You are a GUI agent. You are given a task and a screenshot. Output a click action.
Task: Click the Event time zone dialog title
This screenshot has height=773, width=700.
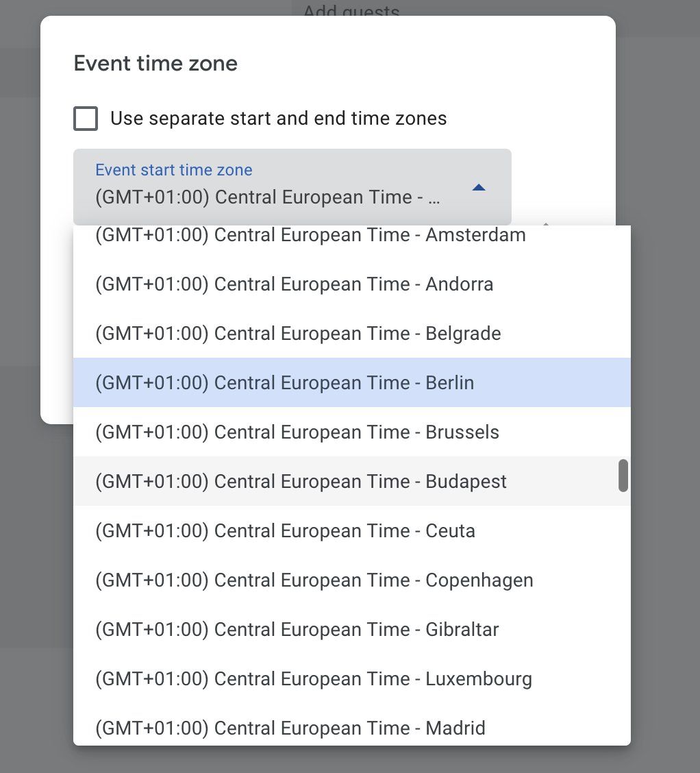point(155,64)
